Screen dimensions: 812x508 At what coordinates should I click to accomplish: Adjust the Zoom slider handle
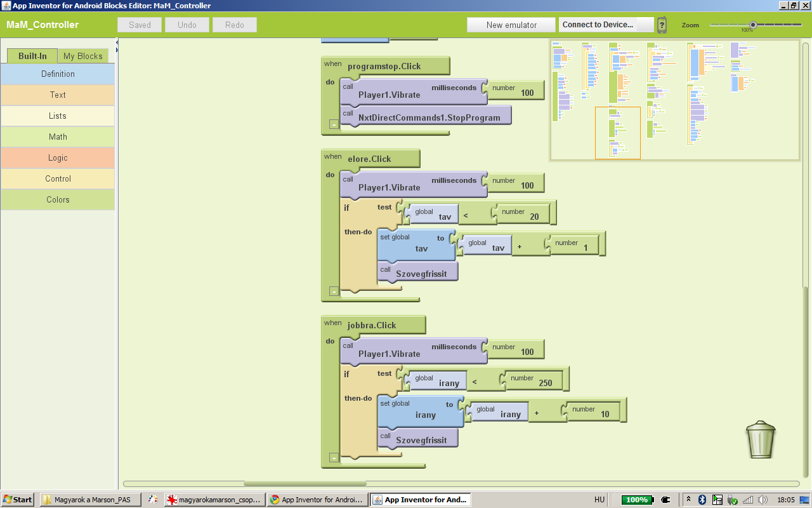coord(753,25)
